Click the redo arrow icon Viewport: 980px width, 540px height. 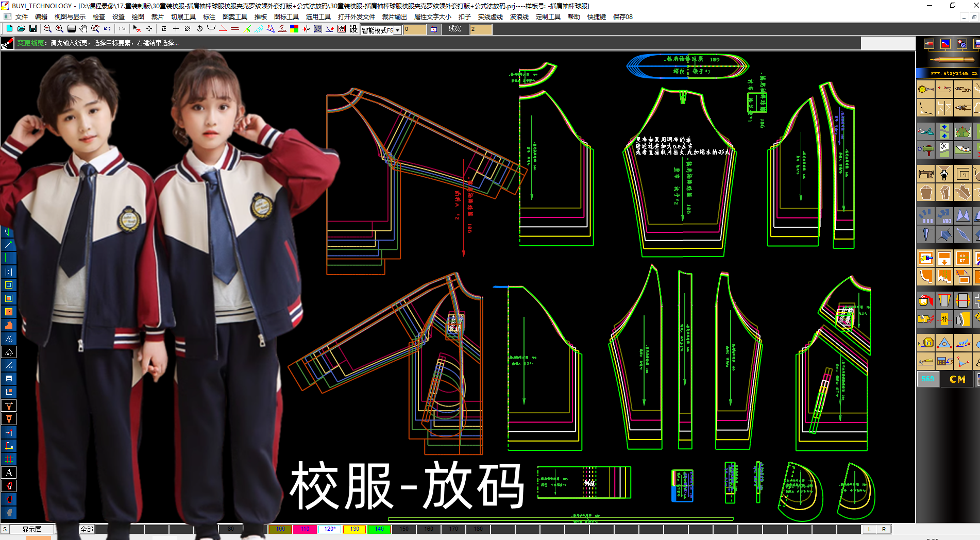[x=122, y=29]
